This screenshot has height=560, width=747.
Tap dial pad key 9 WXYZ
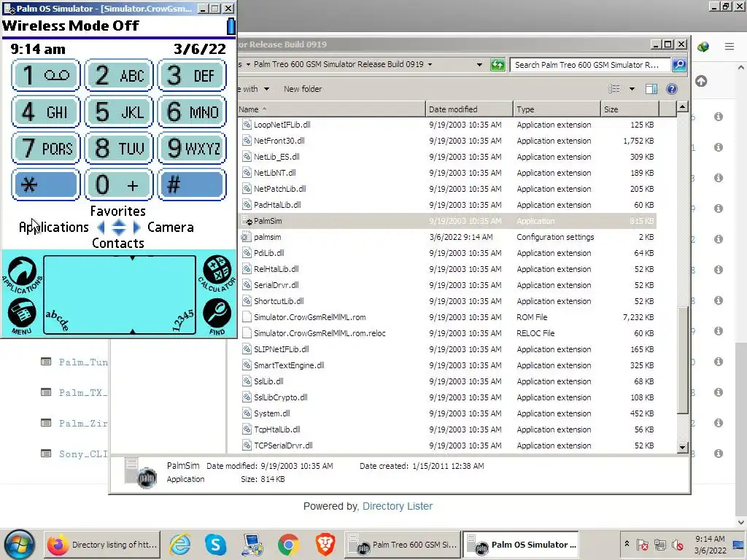coord(192,148)
